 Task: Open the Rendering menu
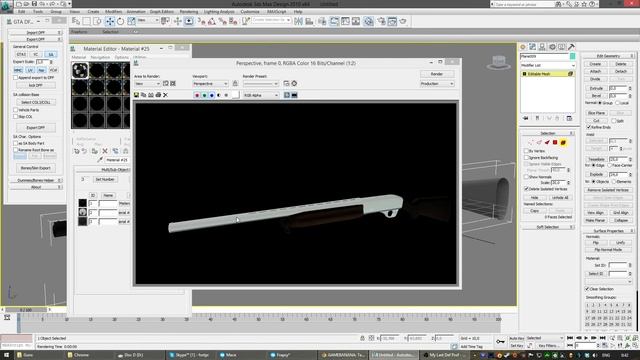click(189, 12)
